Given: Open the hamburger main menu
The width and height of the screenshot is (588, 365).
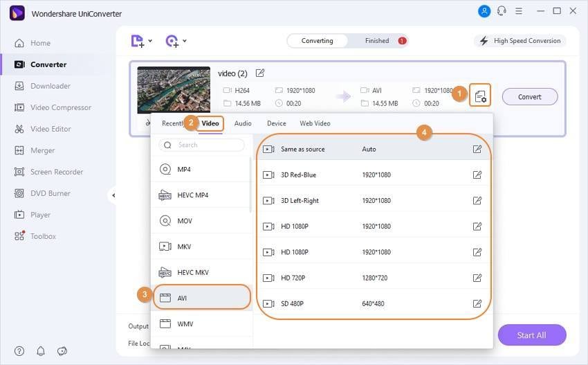Looking at the screenshot, I should (519, 11).
